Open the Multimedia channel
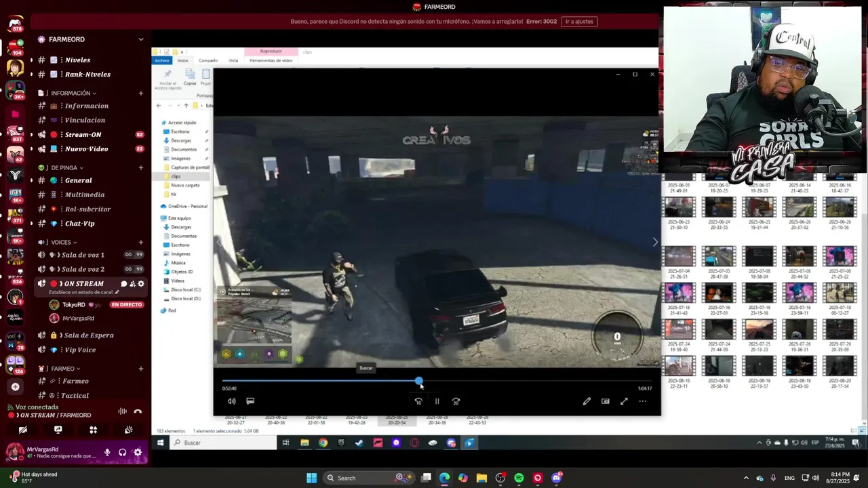The height and width of the screenshot is (488, 868). pos(91,195)
